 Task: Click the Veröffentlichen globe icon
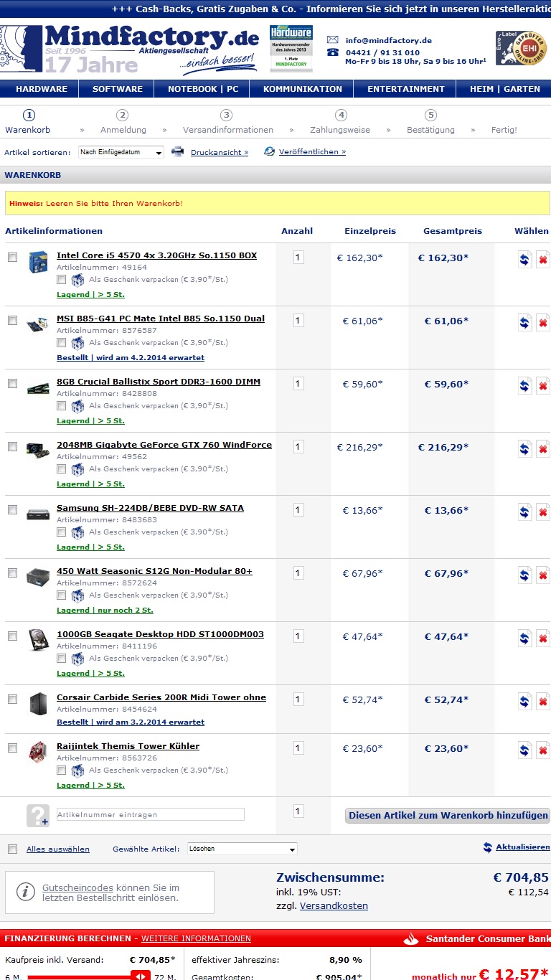(x=269, y=151)
